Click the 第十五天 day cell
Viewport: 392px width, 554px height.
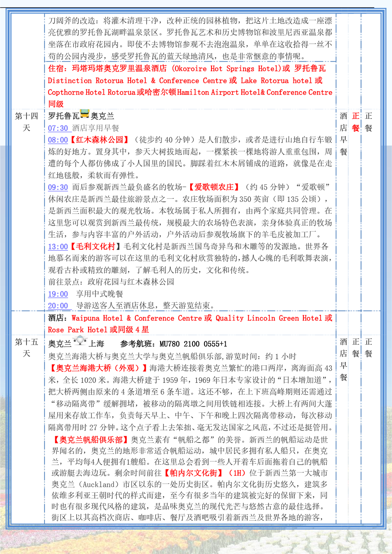27,348
